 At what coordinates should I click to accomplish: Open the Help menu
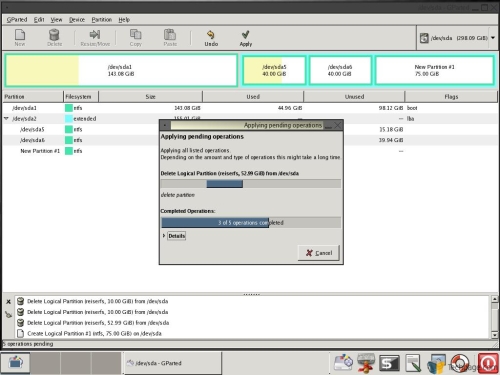pyautogui.click(x=124, y=20)
